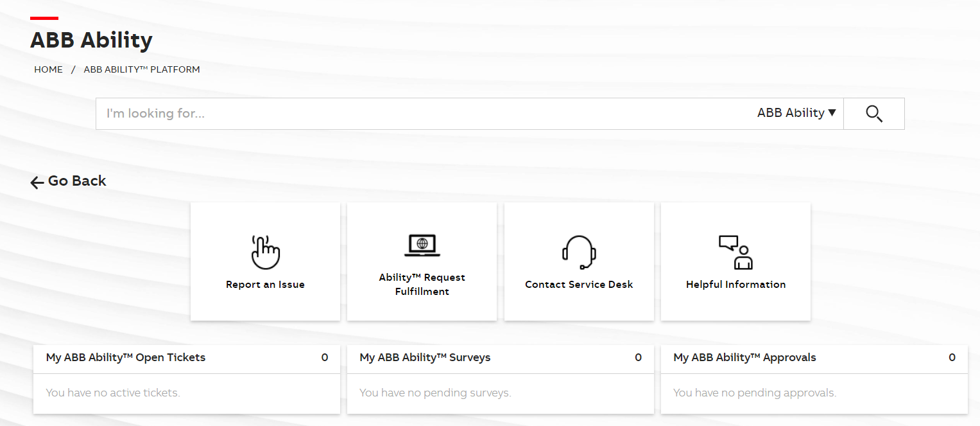Click the headset Contact Service Desk icon
The height and width of the screenshot is (426, 980).
579,252
